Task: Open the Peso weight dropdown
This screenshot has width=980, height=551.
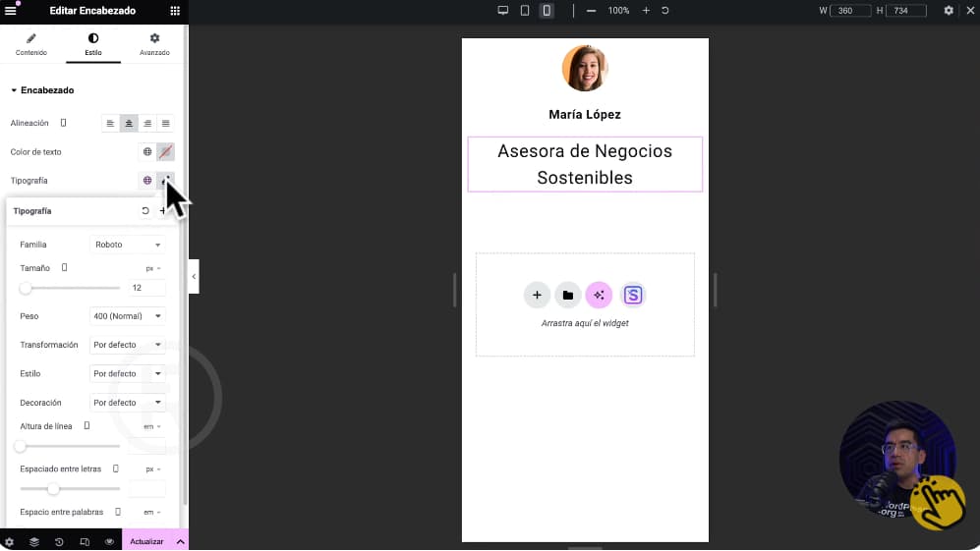Action: point(128,316)
